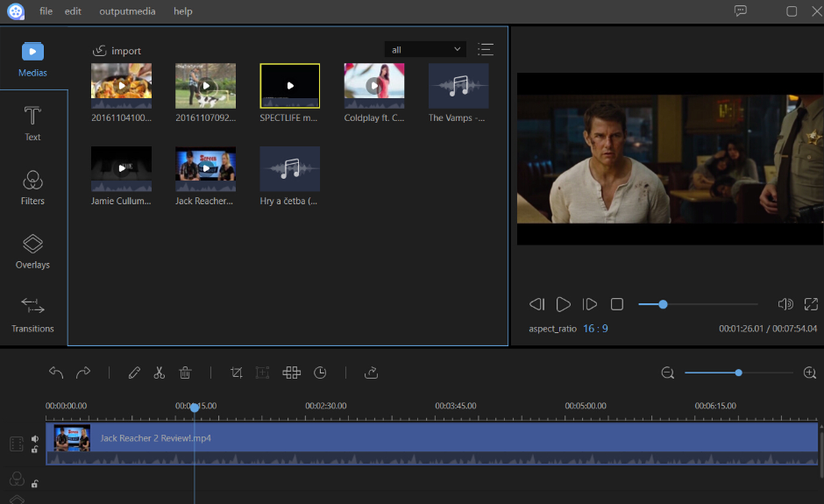Click the import button
The width and height of the screenshot is (824, 504).
point(117,51)
